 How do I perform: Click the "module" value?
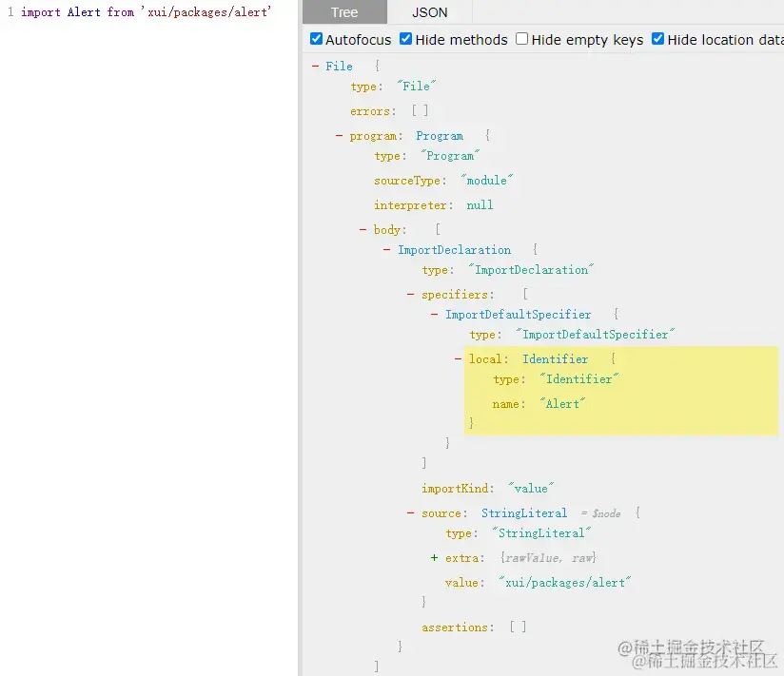click(x=487, y=181)
